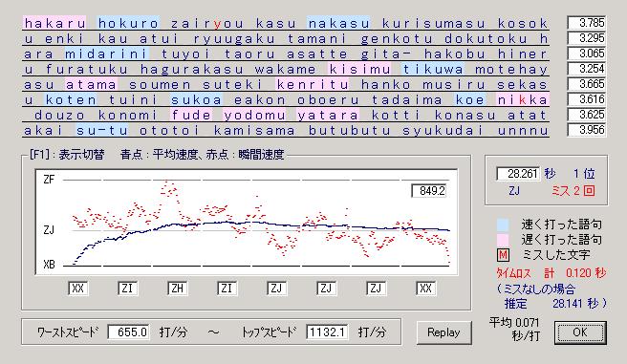The width and height of the screenshot is (627, 364).
Task: Click the OK button
Action: [580, 332]
